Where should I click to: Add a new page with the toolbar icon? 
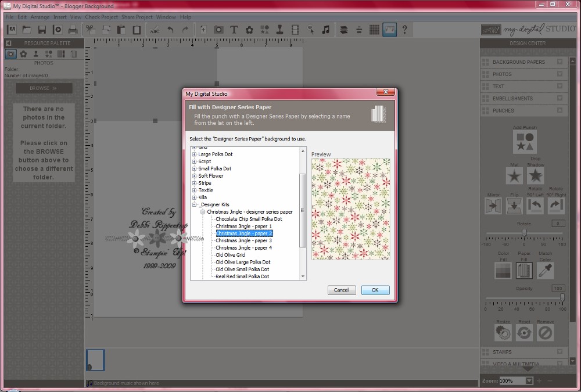click(203, 30)
